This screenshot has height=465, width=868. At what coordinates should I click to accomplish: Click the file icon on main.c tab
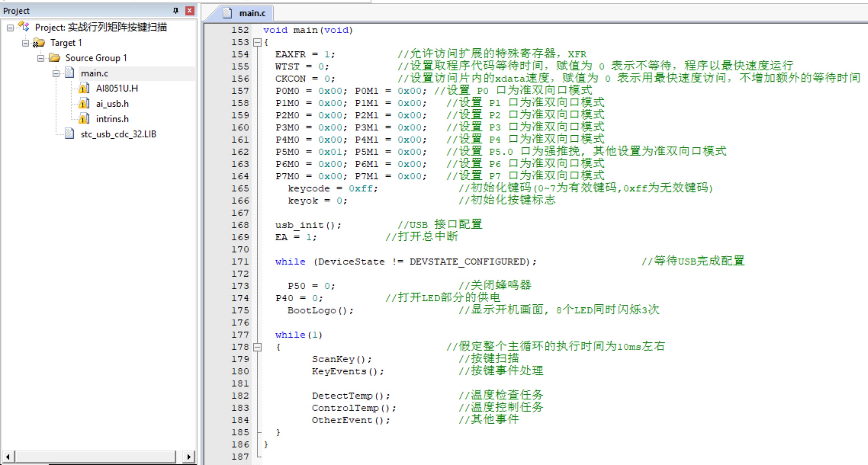pos(228,13)
